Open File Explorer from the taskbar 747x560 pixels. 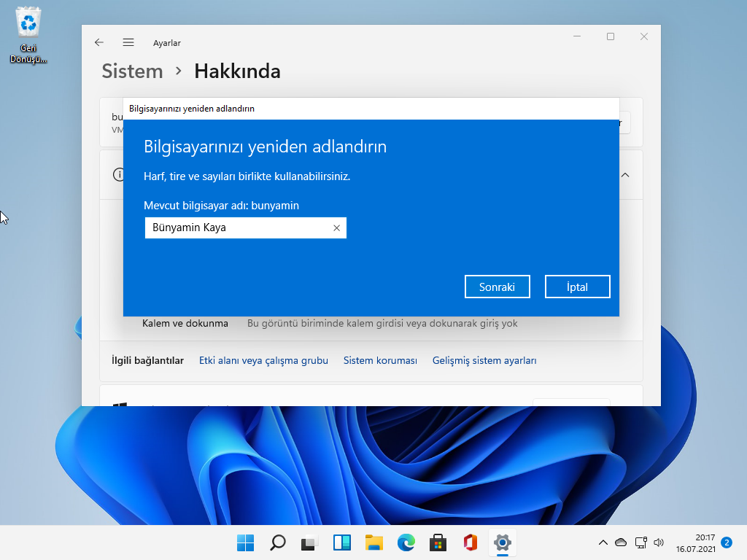pos(373,542)
